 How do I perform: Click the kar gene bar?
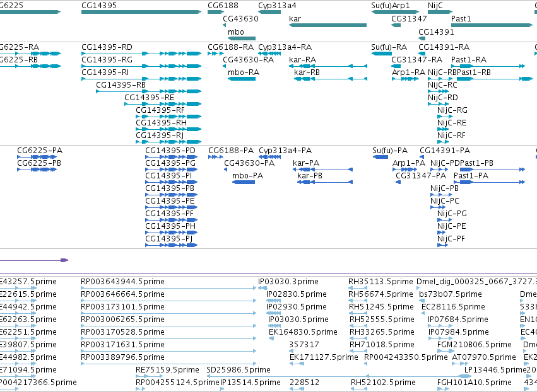328,25
